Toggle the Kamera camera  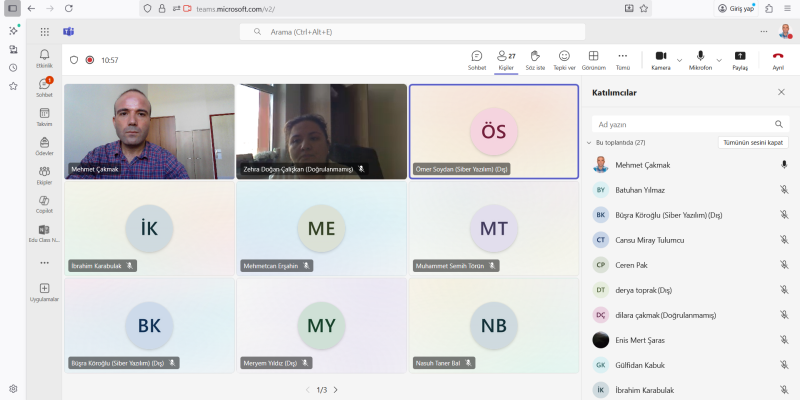661,60
